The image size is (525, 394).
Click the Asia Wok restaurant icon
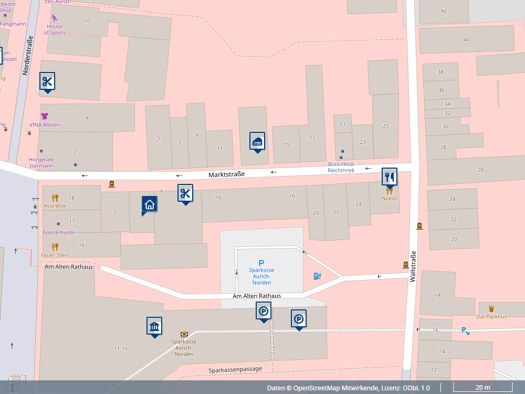55,198
